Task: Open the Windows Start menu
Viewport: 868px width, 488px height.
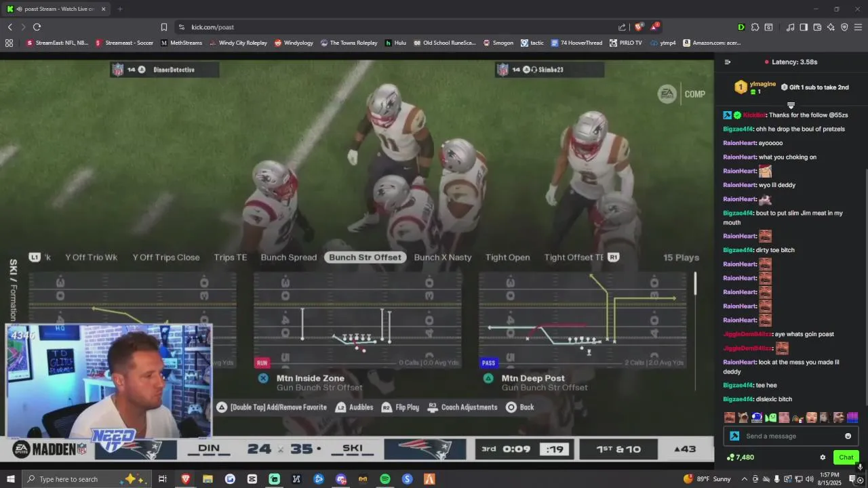Action: coord(10,479)
